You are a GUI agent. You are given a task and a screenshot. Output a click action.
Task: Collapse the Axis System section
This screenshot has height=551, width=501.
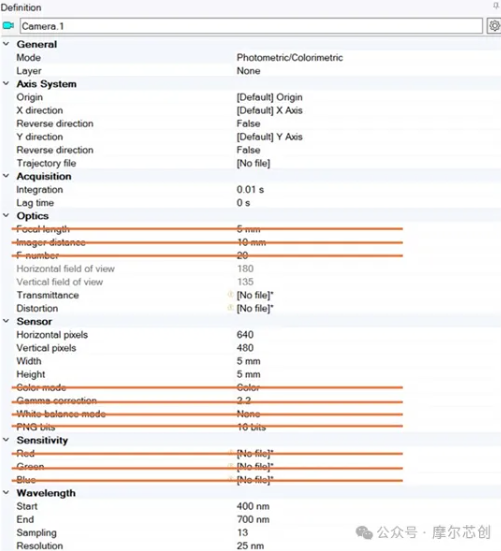click(x=6, y=83)
